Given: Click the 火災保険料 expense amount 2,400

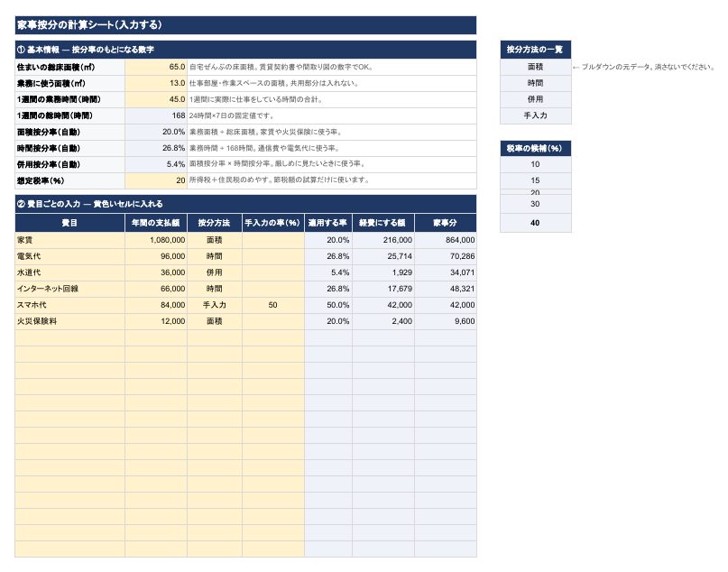Looking at the screenshot, I should [383, 321].
